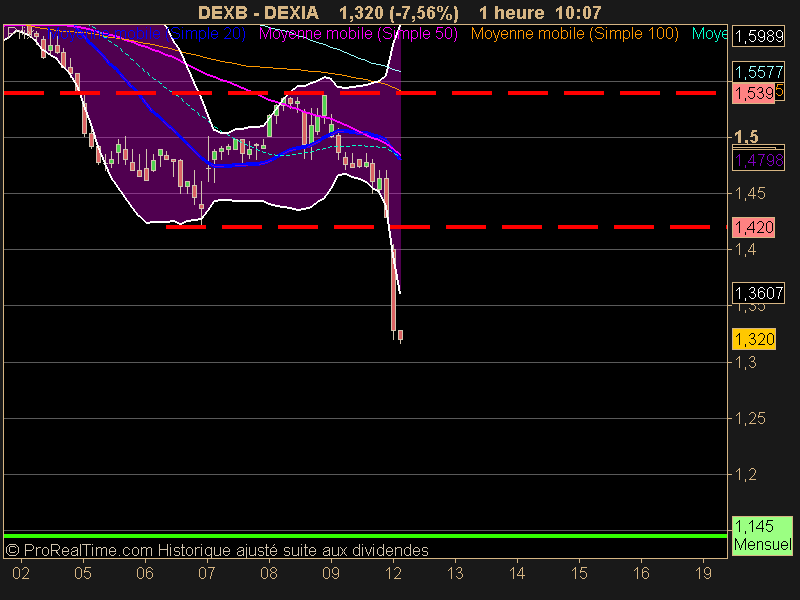Click the red 1,539 resistance price tag
Screen dimensions: 800x600
754,93
